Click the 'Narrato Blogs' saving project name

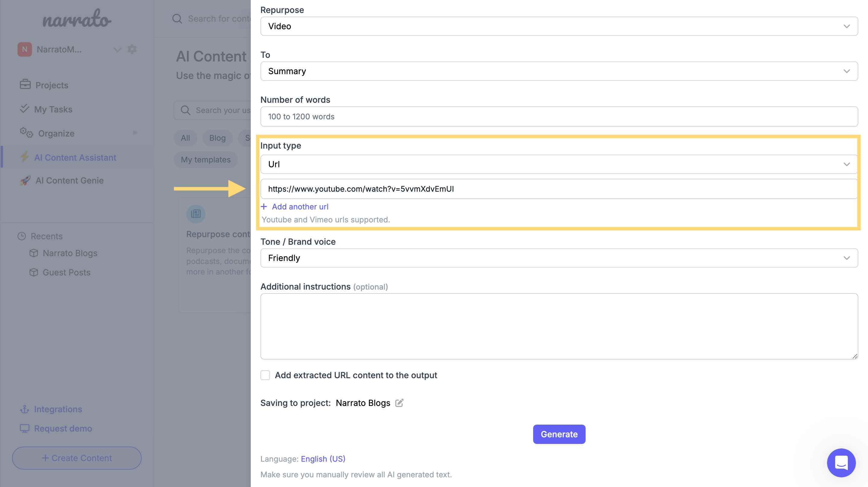(x=363, y=403)
